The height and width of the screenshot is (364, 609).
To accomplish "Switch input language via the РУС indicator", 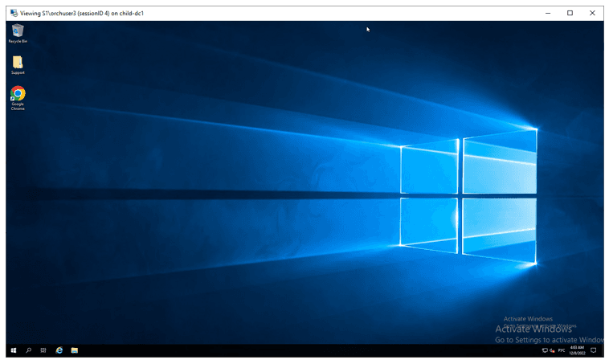I will 562,350.
